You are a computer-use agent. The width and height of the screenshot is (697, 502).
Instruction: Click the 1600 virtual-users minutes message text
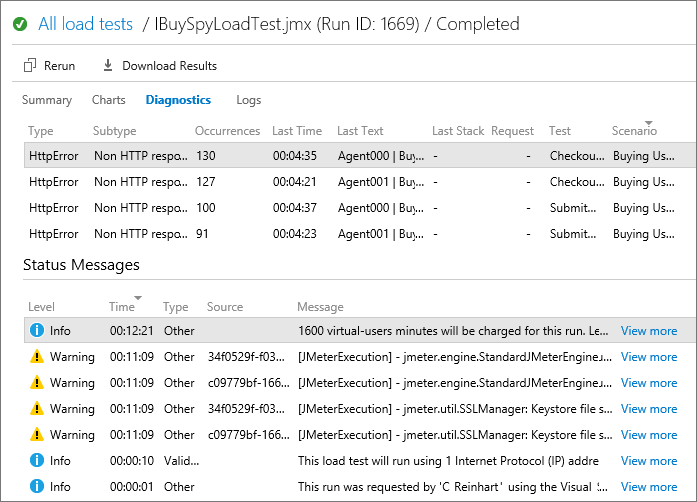click(453, 331)
